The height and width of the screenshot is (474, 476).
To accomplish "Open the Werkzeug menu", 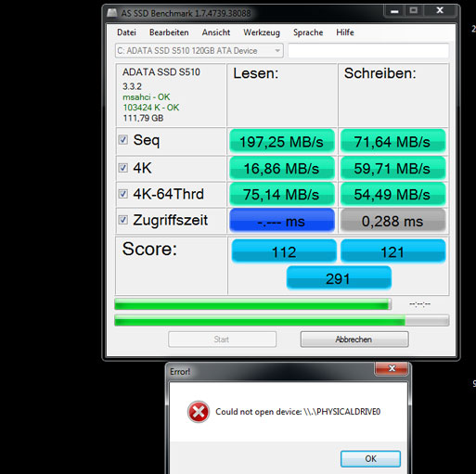I will tap(262, 32).
